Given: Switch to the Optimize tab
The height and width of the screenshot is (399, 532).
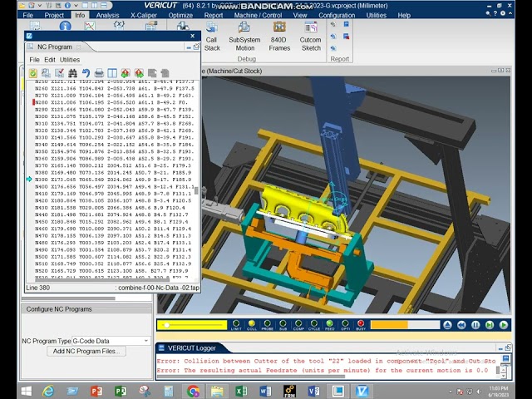Looking at the screenshot, I should [180, 15].
